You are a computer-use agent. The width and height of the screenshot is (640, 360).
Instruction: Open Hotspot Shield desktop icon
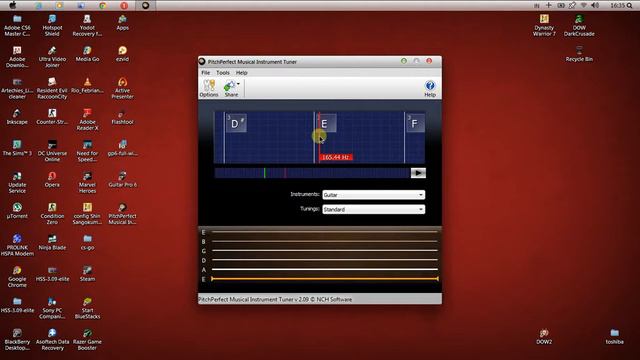(52, 25)
